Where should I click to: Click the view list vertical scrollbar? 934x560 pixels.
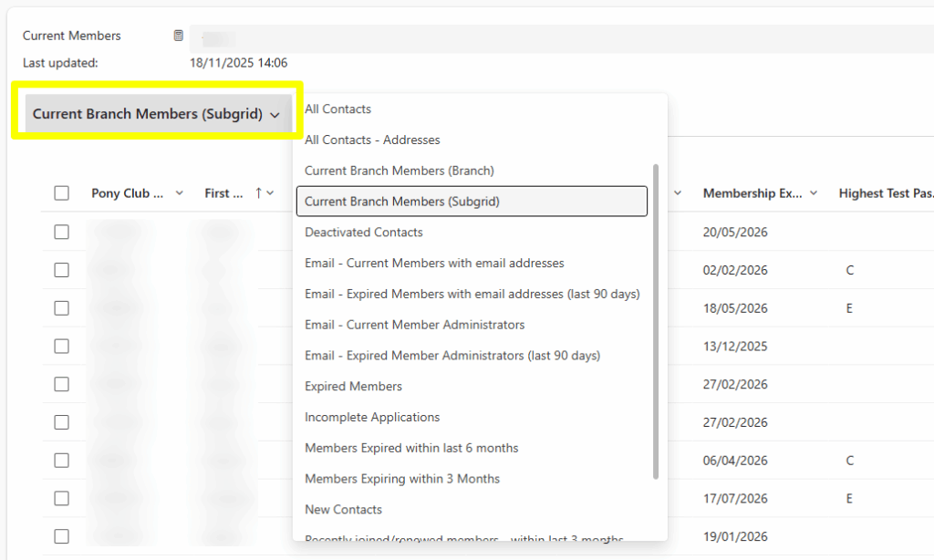coord(655,319)
